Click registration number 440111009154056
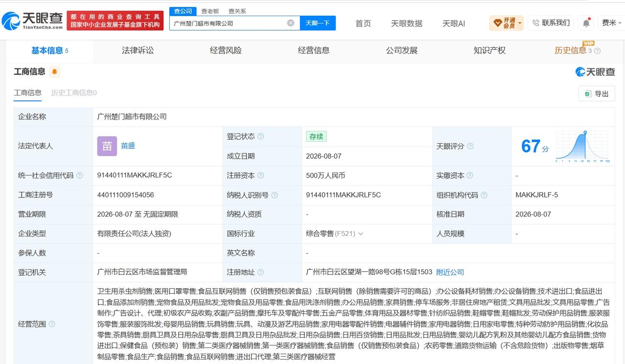 (126, 195)
